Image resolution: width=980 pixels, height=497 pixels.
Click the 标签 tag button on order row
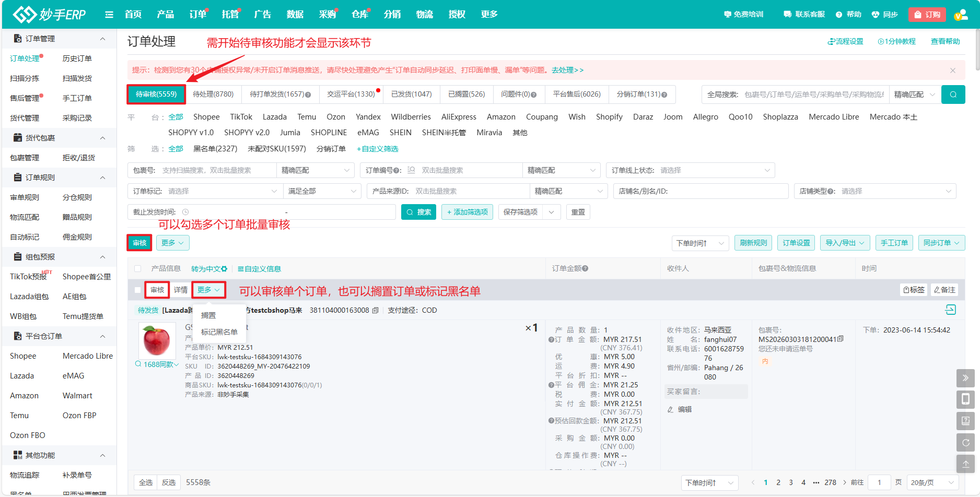click(x=914, y=290)
